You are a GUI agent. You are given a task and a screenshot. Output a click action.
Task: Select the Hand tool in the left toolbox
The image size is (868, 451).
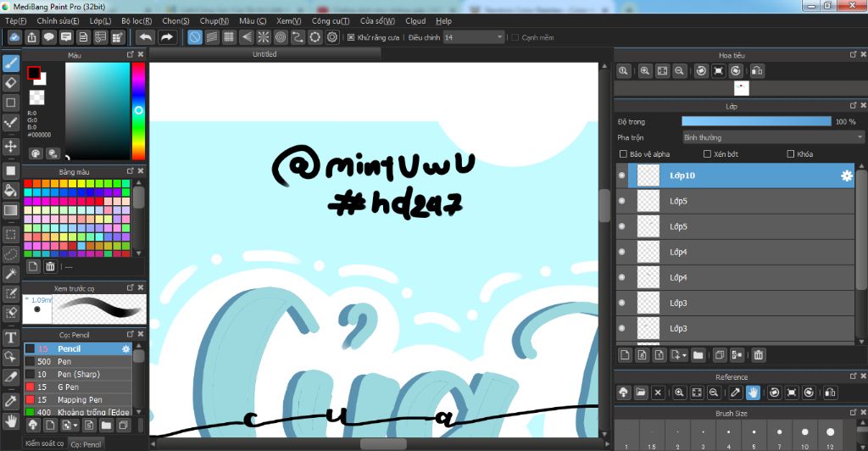(10, 421)
